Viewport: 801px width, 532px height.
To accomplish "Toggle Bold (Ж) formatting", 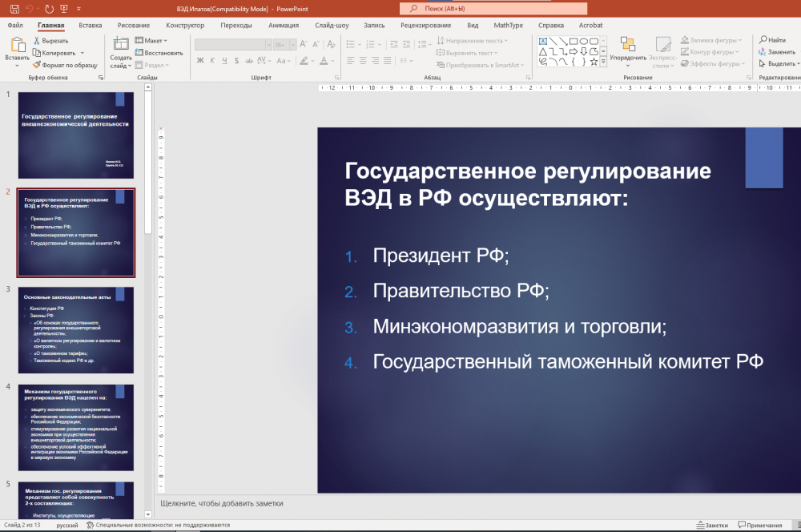I will click(x=200, y=60).
